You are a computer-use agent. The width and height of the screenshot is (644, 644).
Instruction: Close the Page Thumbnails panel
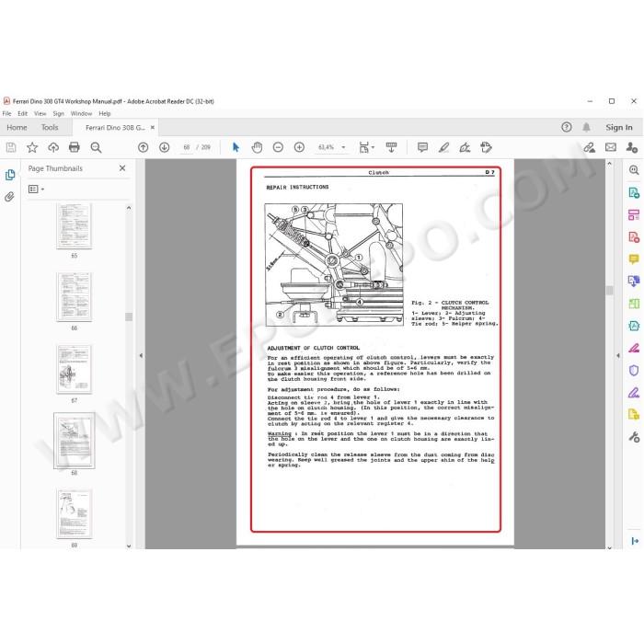click(122, 168)
